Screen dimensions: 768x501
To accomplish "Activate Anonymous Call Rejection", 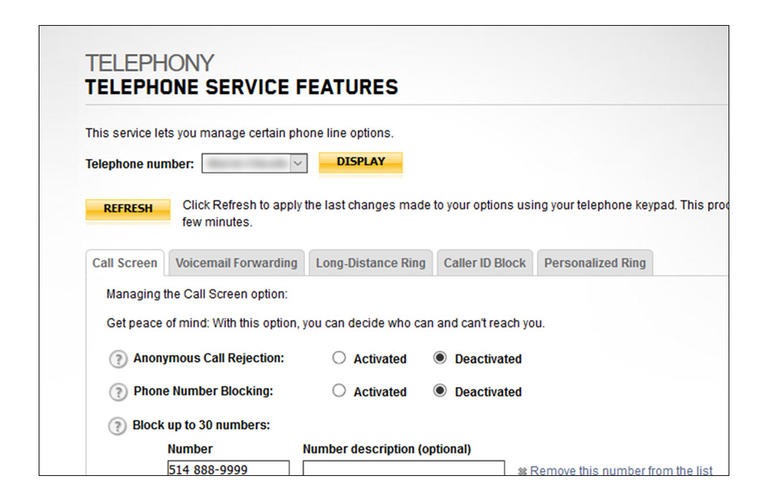I will (339, 358).
